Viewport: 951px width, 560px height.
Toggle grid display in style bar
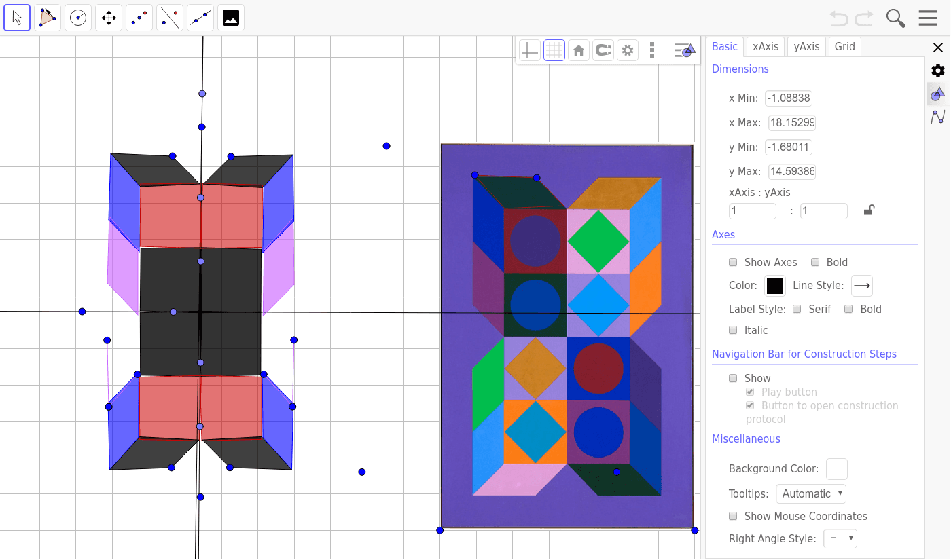554,50
